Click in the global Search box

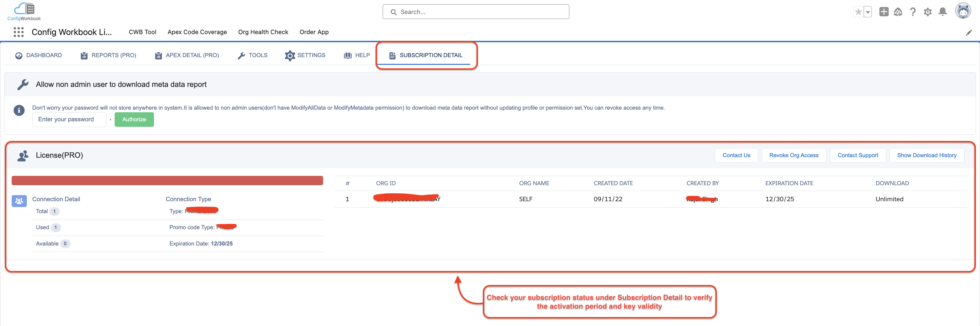475,12
